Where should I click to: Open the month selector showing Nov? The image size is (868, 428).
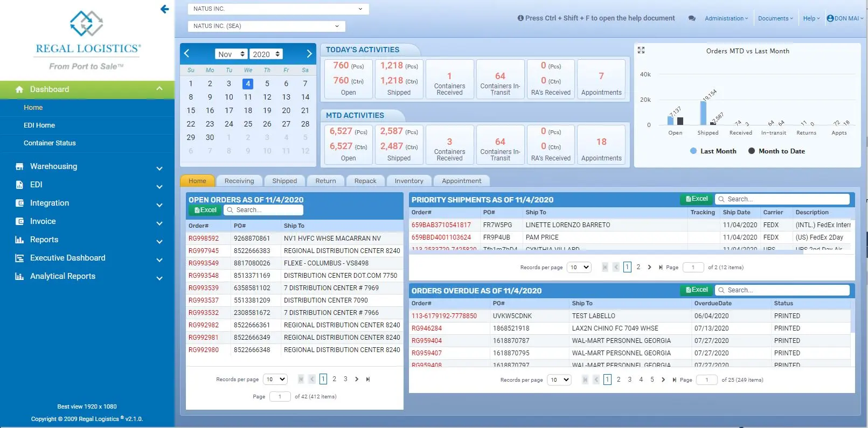coord(231,54)
